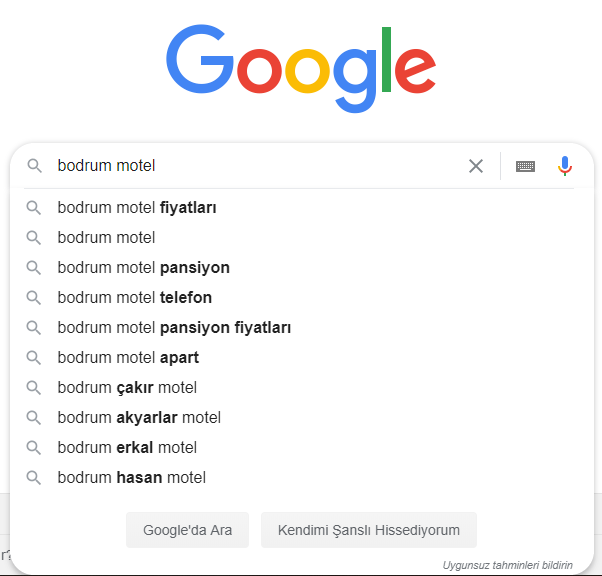This screenshot has height=576, width=602.
Task: Open the 'Uygunsuz tahminleri bildirin' link
Action: (507, 565)
